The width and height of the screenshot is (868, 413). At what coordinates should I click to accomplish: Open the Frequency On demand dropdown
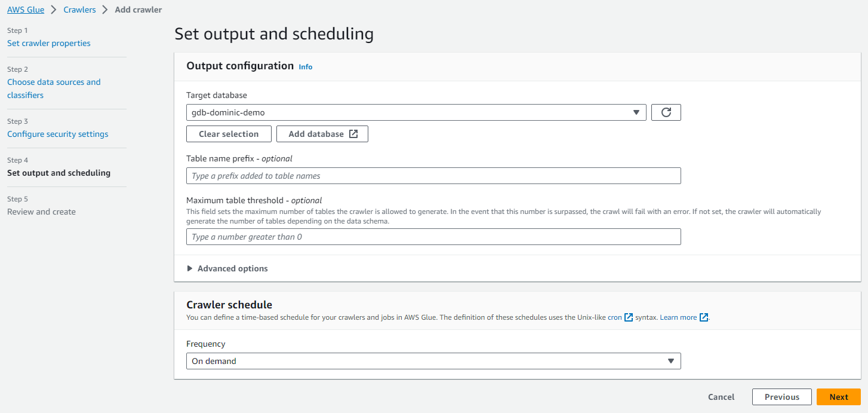tap(433, 361)
